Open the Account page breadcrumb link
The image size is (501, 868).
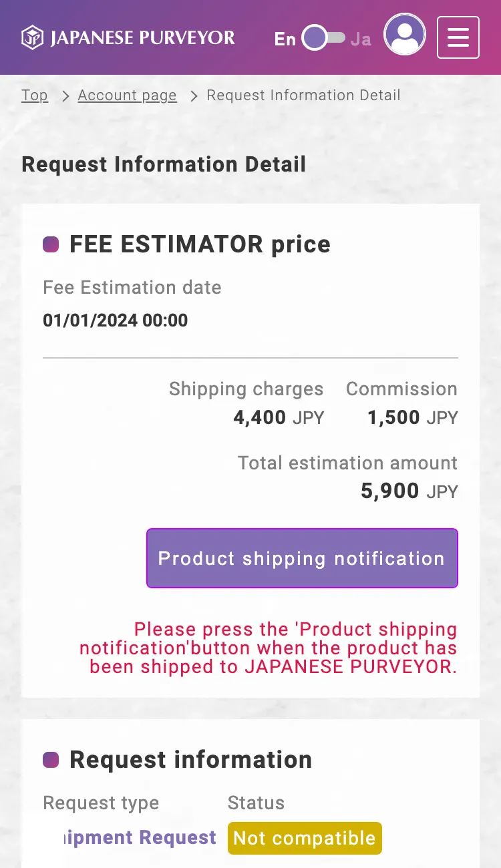pyautogui.click(x=127, y=95)
